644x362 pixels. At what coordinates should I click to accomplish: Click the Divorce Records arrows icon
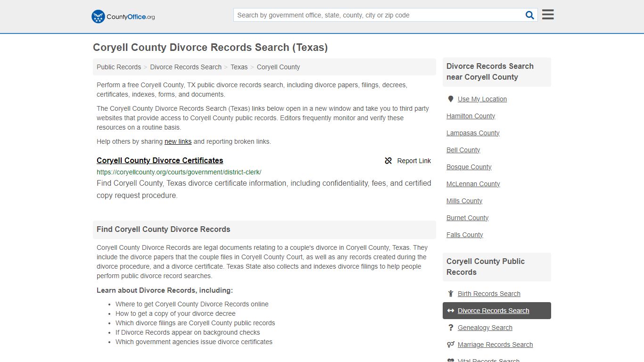coord(451,311)
